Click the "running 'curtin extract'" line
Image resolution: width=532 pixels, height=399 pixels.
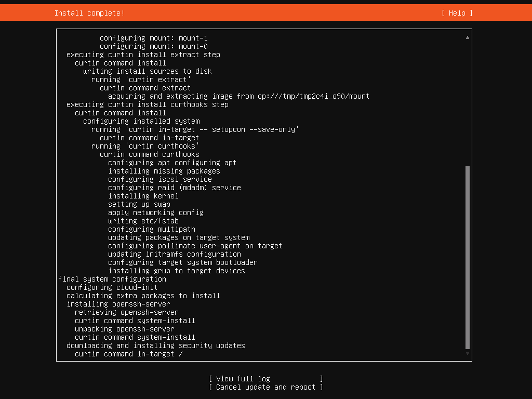tap(141, 79)
